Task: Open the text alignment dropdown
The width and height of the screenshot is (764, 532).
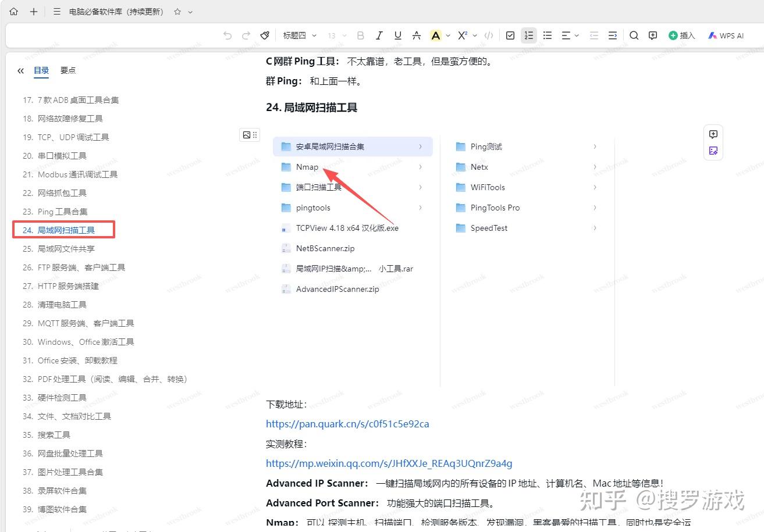Action: (570, 35)
